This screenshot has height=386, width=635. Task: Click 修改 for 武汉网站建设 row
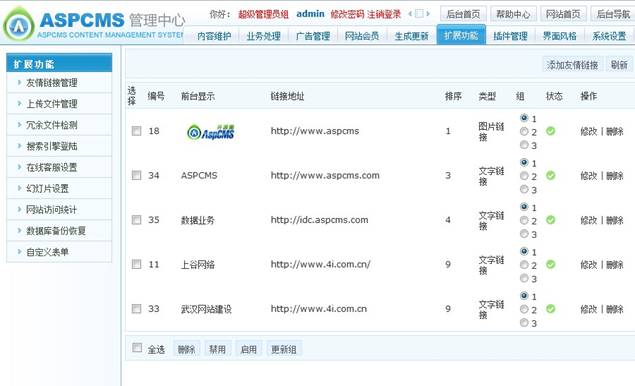[x=588, y=309]
